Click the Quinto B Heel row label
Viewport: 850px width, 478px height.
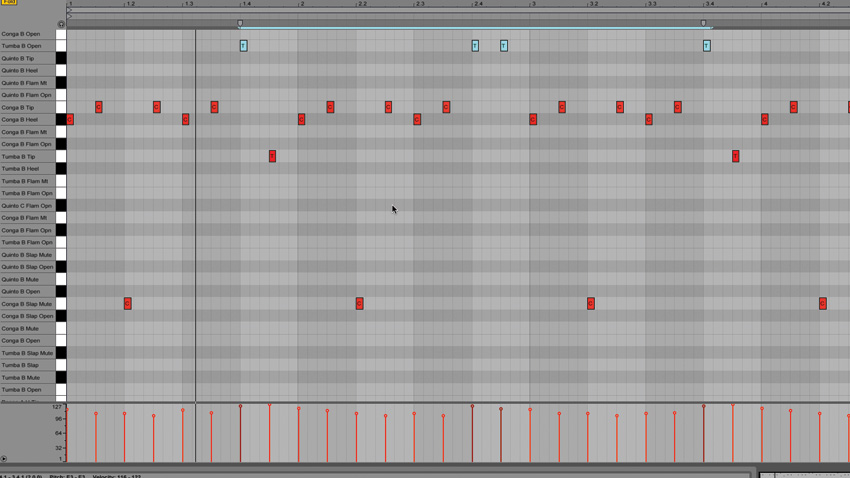coord(20,70)
